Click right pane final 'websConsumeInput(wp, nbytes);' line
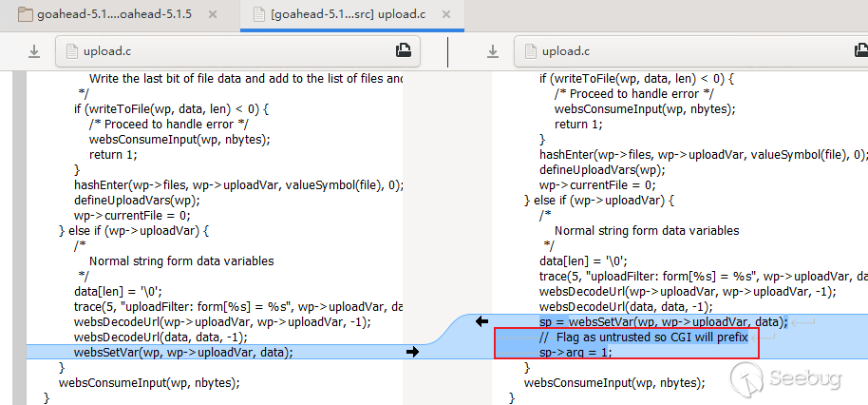The image size is (868, 405). [615, 382]
